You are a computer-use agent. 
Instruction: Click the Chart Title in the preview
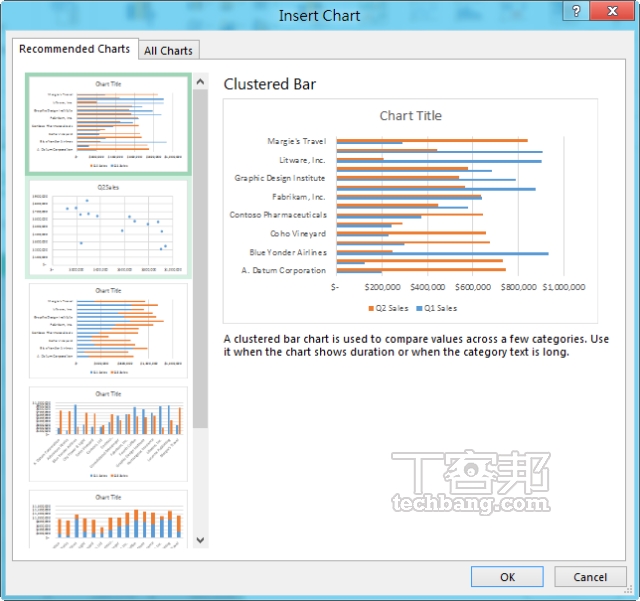coord(411,116)
